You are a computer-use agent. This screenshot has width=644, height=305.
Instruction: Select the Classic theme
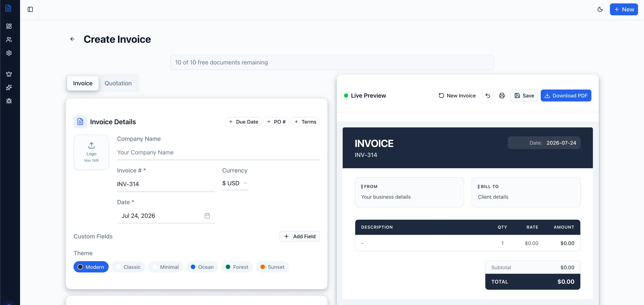point(128,267)
